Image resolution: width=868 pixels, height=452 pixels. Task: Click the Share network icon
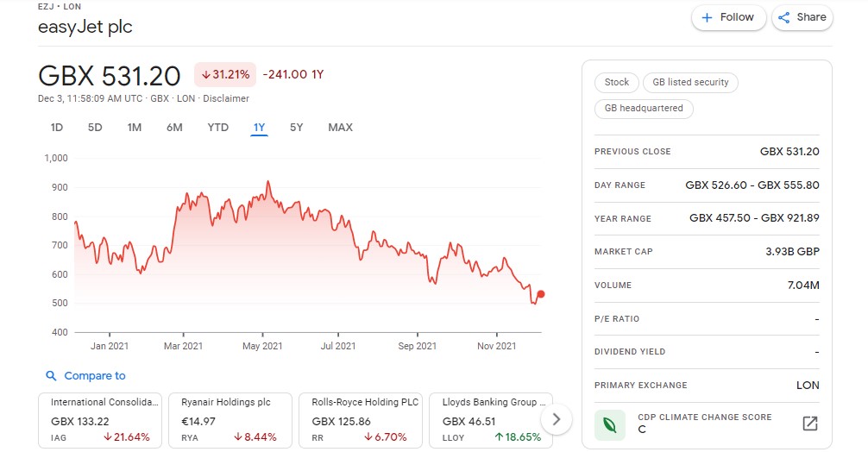click(x=783, y=18)
